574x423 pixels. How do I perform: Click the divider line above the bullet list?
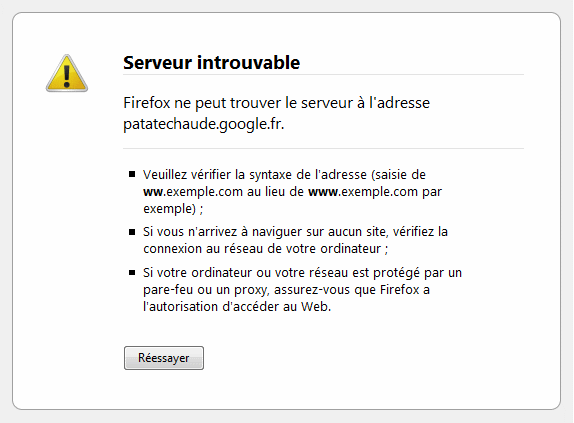(324, 149)
